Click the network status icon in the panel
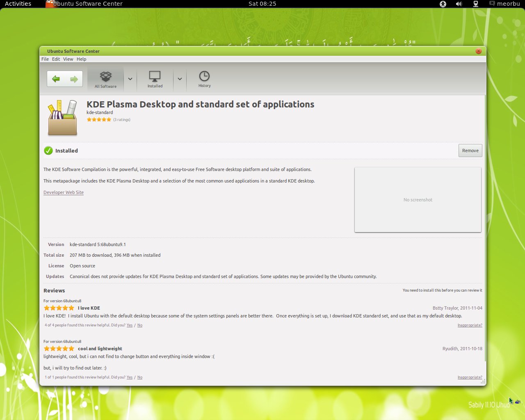 click(x=475, y=4)
